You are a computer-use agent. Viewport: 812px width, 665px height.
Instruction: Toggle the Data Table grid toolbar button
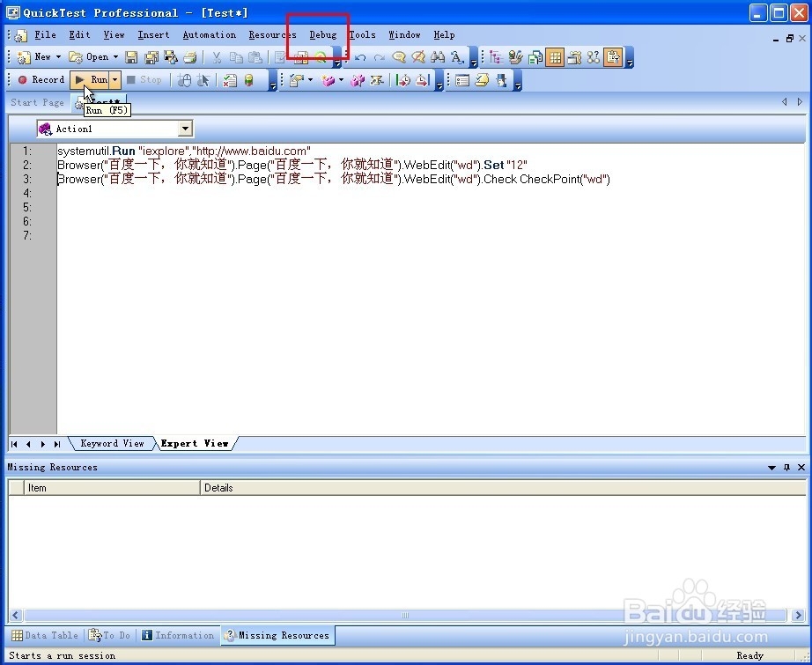pyautogui.click(x=555, y=57)
